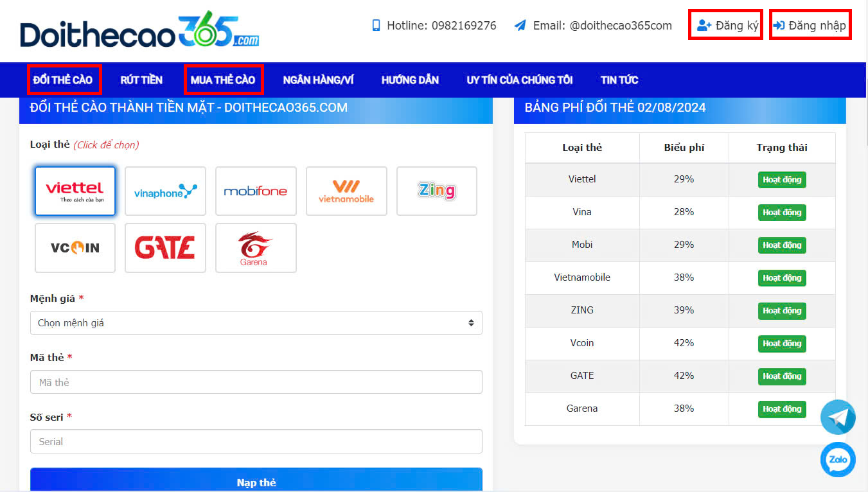Screen dimensions: 868x492
Task: Select the Mobifone card type
Action: [x=256, y=191]
